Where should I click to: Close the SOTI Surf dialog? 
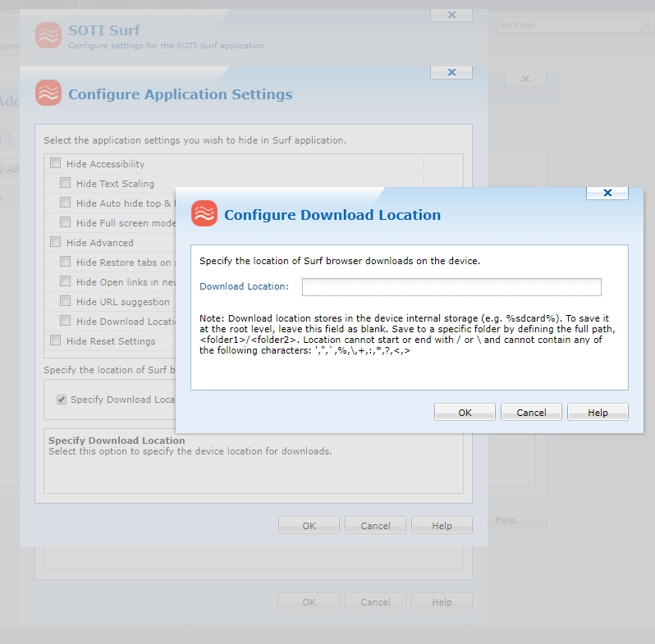[x=451, y=15]
